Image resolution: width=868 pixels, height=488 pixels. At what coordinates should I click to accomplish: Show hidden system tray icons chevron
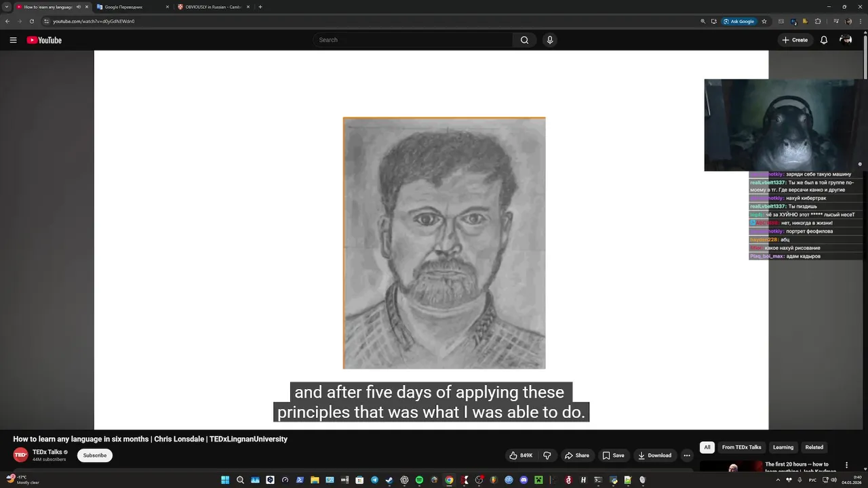coord(778,480)
